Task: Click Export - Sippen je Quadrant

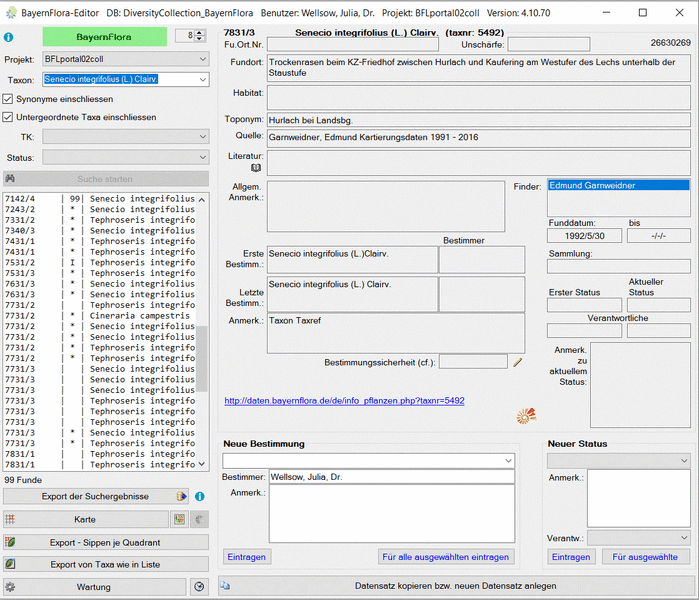Action: (x=106, y=542)
